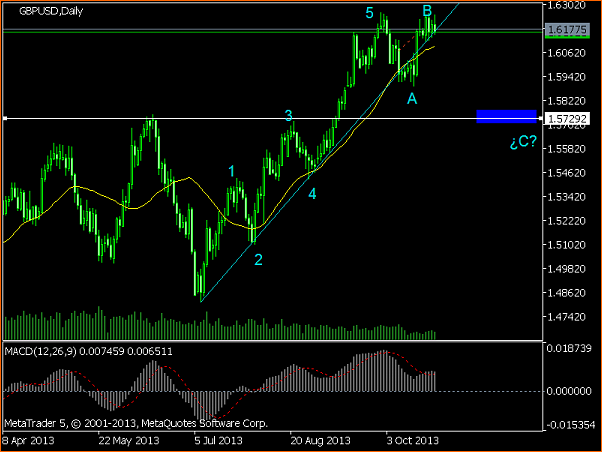This screenshot has width=602, height=452.
Task: Click the 0.018739 MACD scale value
Action: tap(569, 348)
